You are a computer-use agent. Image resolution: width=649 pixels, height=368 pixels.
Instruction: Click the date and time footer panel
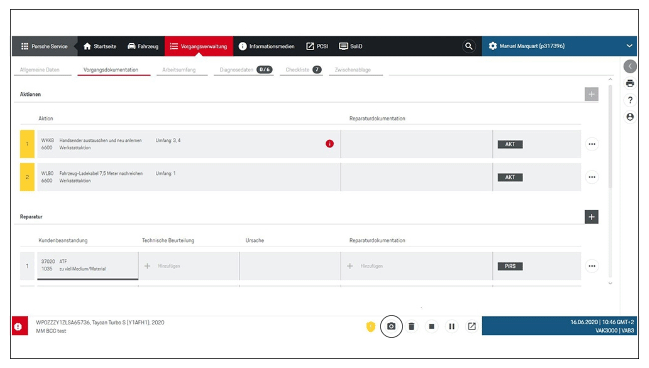tap(559, 326)
